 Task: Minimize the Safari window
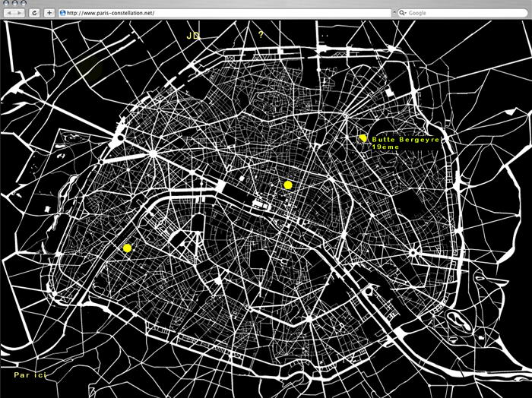15,2
